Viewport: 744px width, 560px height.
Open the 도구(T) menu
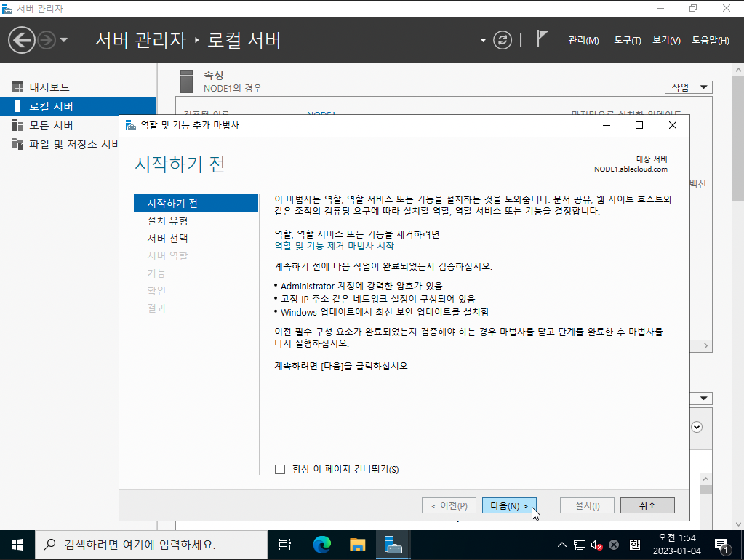628,40
